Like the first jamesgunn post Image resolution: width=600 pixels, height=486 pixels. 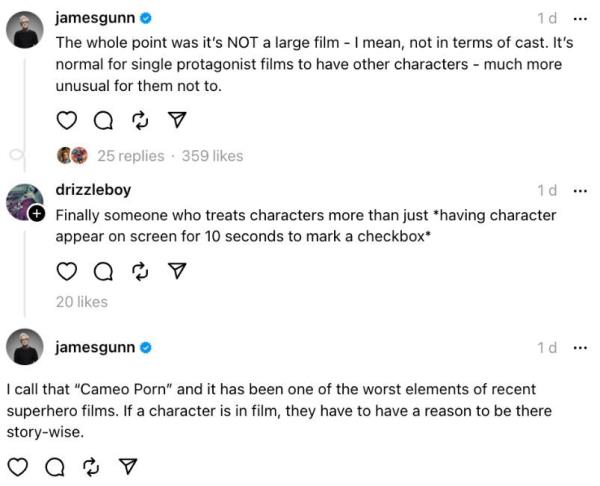pyautogui.click(x=66, y=121)
